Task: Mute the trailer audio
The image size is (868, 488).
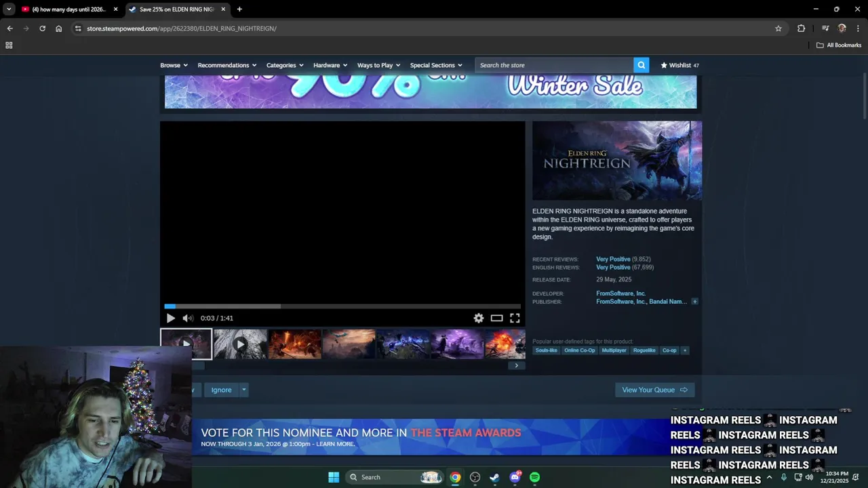Action: pos(188,318)
